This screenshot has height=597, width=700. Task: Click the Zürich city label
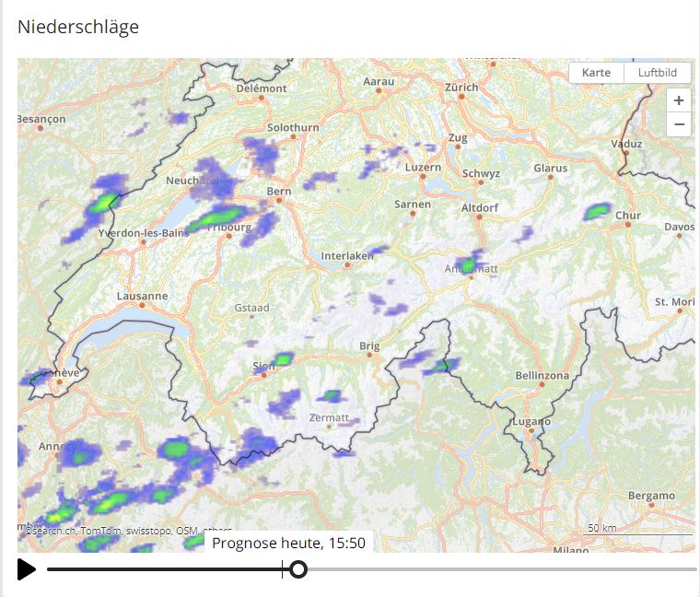point(461,88)
